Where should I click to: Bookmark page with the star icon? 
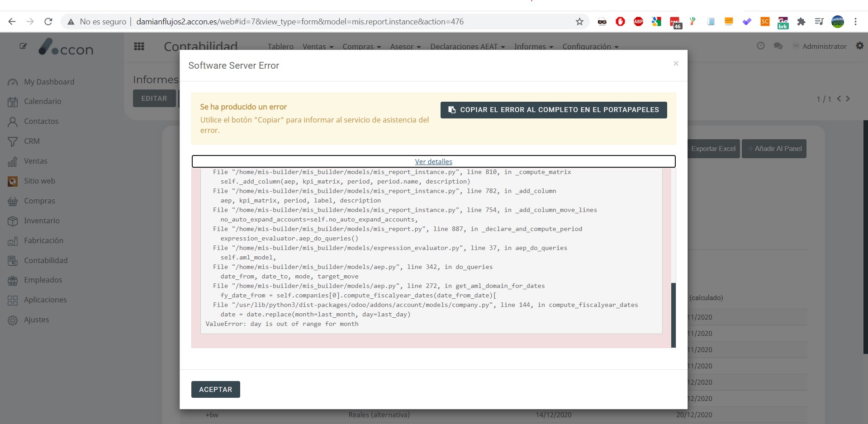click(x=579, y=22)
